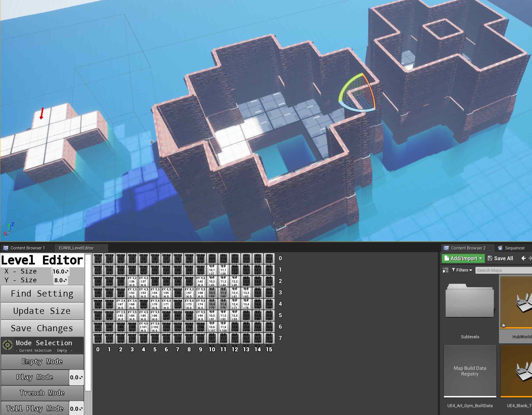
Task: Toggle grid cell XY: 9,2
Action: [x=201, y=281]
